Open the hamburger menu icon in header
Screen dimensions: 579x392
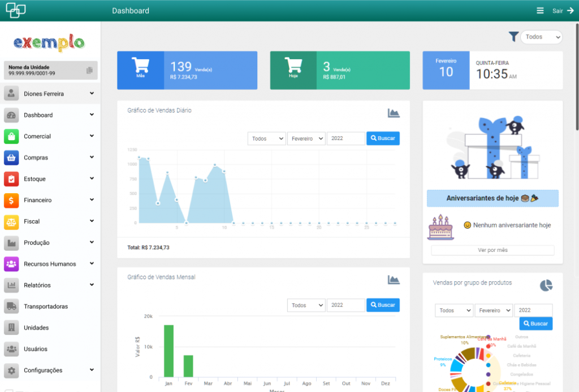pos(540,11)
